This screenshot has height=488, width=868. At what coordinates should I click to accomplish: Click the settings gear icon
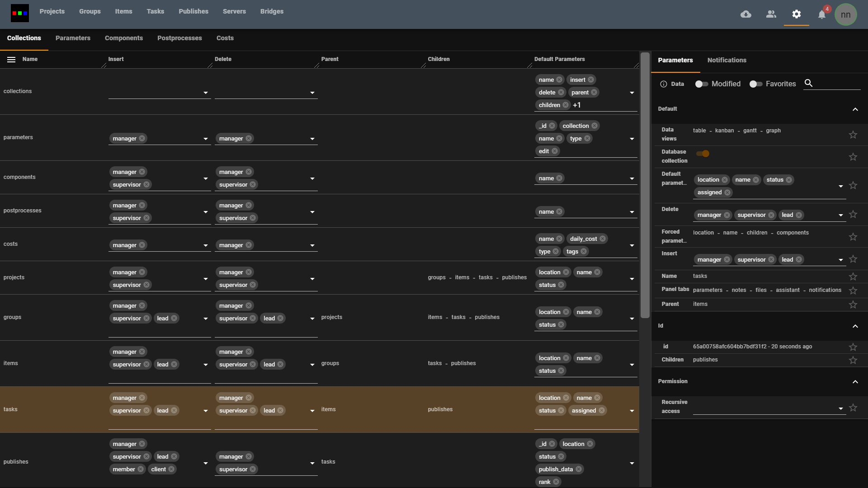797,14
